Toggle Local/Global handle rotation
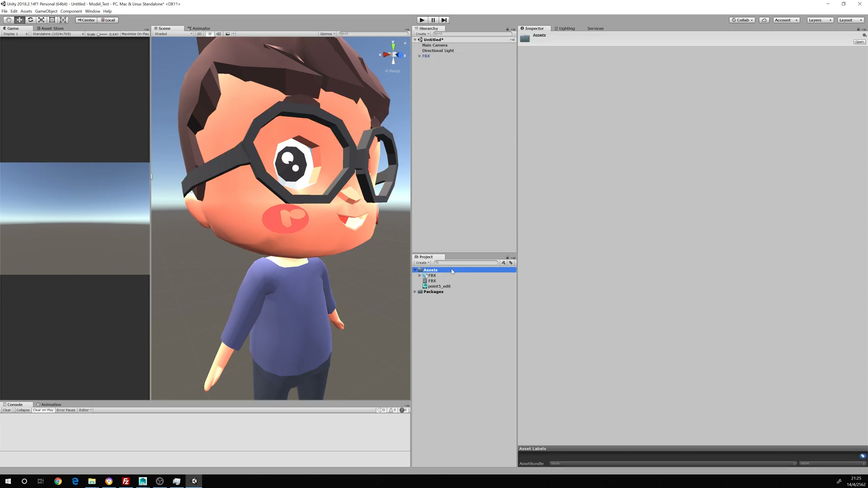Viewport: 868px width, 488px height. (x=108, y=20)
